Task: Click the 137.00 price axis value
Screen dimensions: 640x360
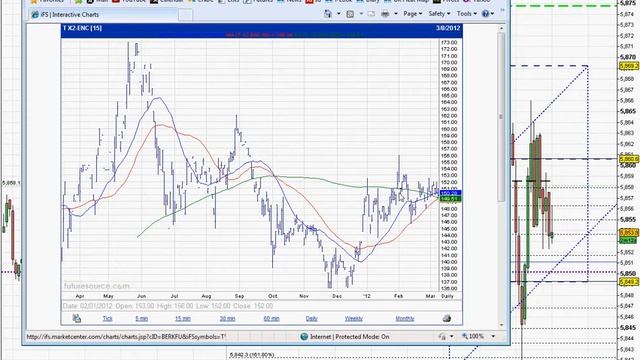Action: (x=449, y=282)
